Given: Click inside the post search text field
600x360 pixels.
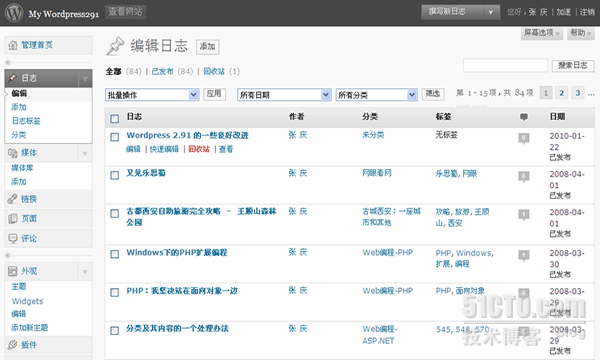Looking at the screenshot, I should click(505, 65).
